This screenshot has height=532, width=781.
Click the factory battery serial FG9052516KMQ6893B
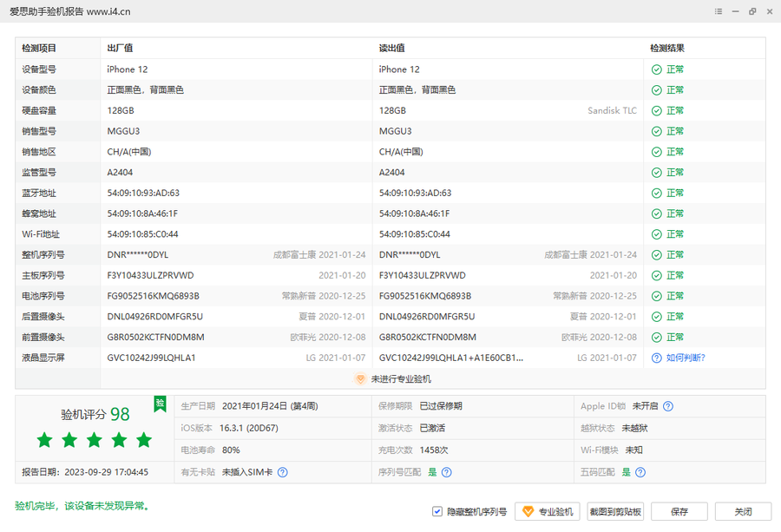153,296
